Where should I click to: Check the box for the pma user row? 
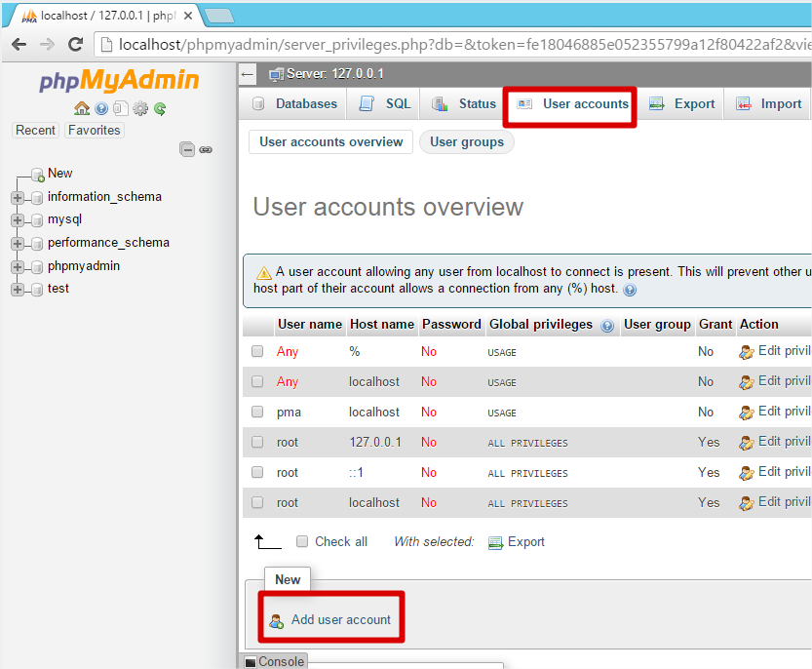point(257,413)
